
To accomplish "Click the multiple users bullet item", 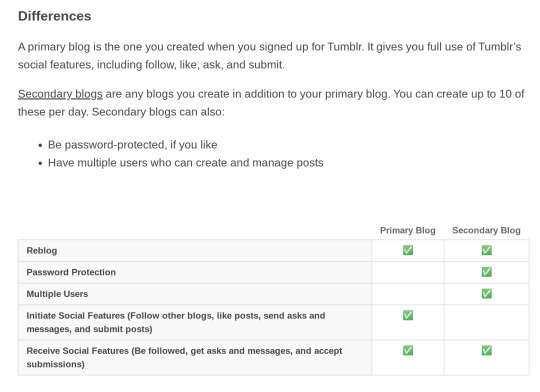I will pos(186,163).
